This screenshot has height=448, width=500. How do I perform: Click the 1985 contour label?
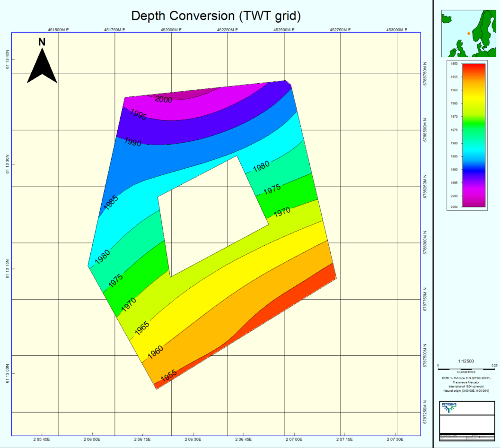click(x=111, y=202)
